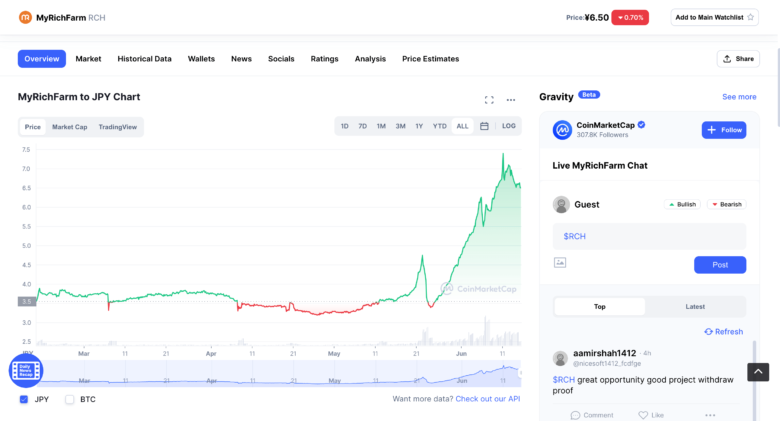Mark sentiment as Bullish
This screenshot has width=780, height=421.
pos(682,205)
